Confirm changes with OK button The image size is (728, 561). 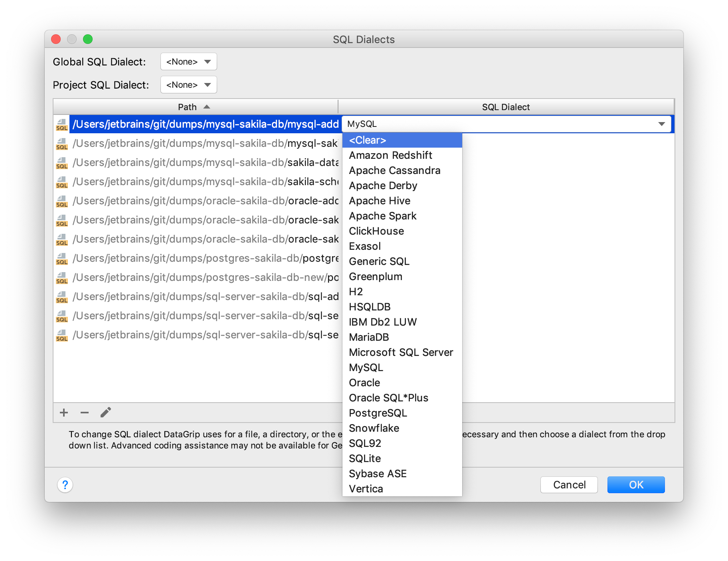click(x=636, y=485)
